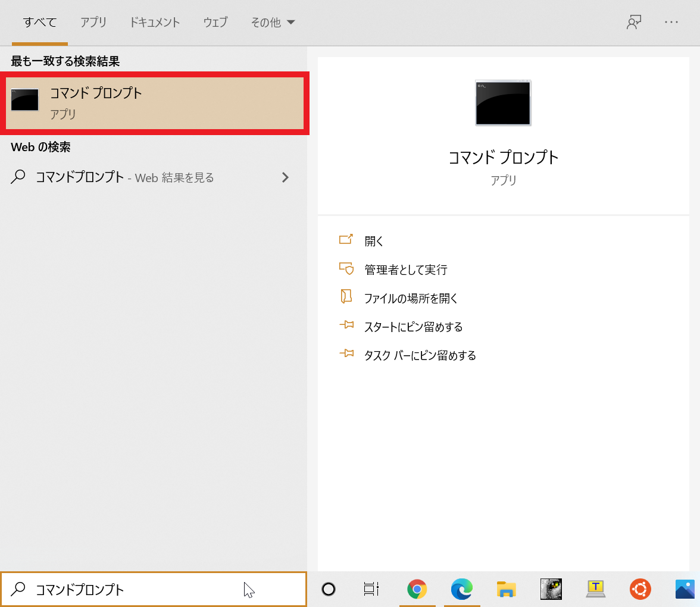Click the コマンド プロンプト title in preview pane

tap(503, 157)
